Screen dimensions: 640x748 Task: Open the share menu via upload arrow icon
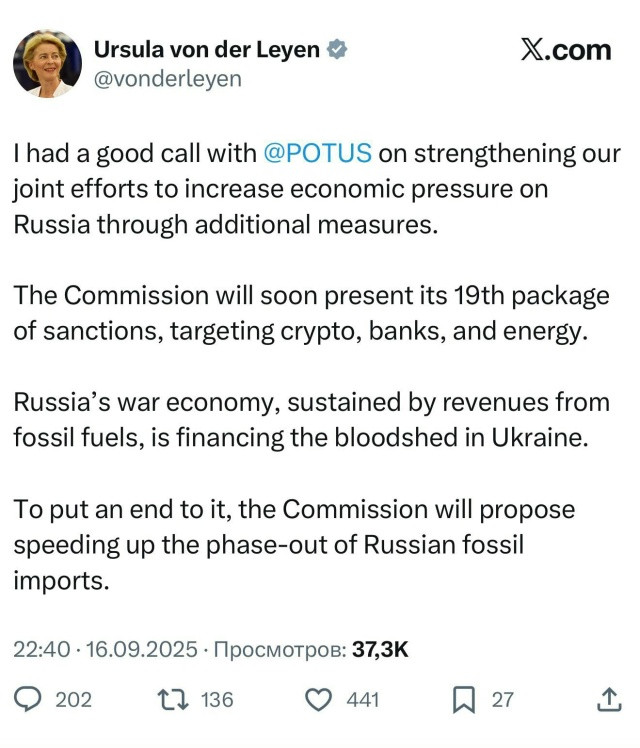pos(608,700)
